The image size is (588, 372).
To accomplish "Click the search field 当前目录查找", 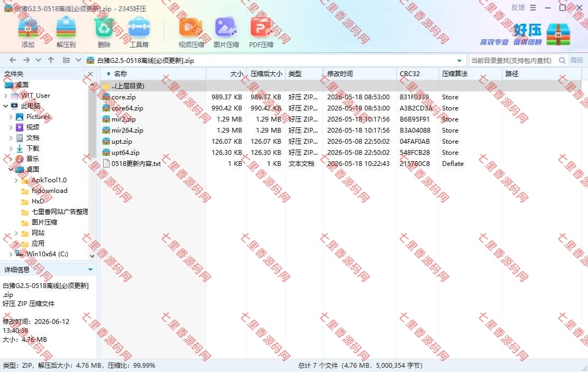I will click(512, 60).
